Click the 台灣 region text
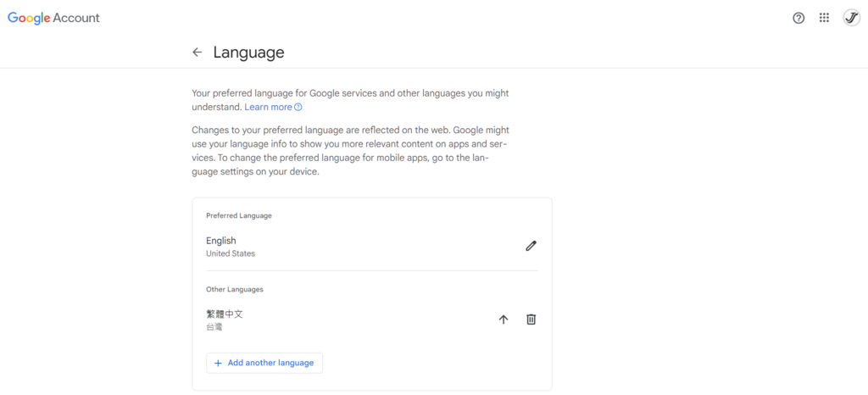Viewport: 868px width, 395px height. (x=214, y=327)
